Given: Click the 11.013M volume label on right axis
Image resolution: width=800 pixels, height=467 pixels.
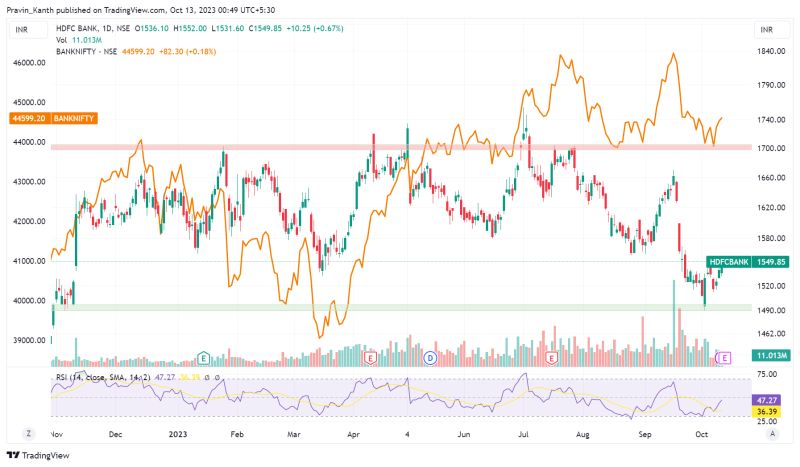Looking at the screenshot, I should click(771, 355).
